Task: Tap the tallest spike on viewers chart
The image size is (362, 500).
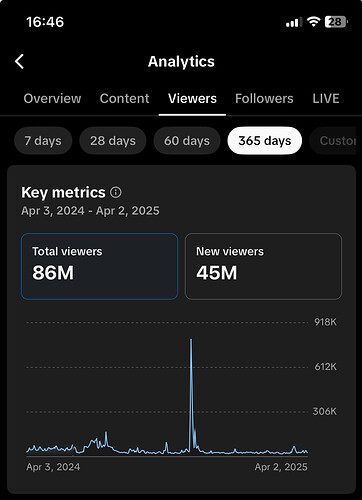Action: point(191,339)
